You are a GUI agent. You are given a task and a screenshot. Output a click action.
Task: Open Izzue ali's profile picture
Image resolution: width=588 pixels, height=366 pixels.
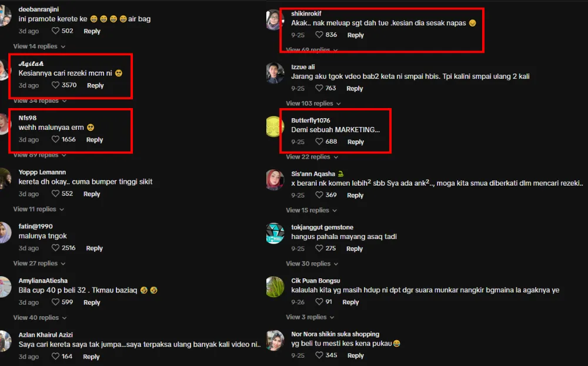pyautogui.click(x=275, y=73)
